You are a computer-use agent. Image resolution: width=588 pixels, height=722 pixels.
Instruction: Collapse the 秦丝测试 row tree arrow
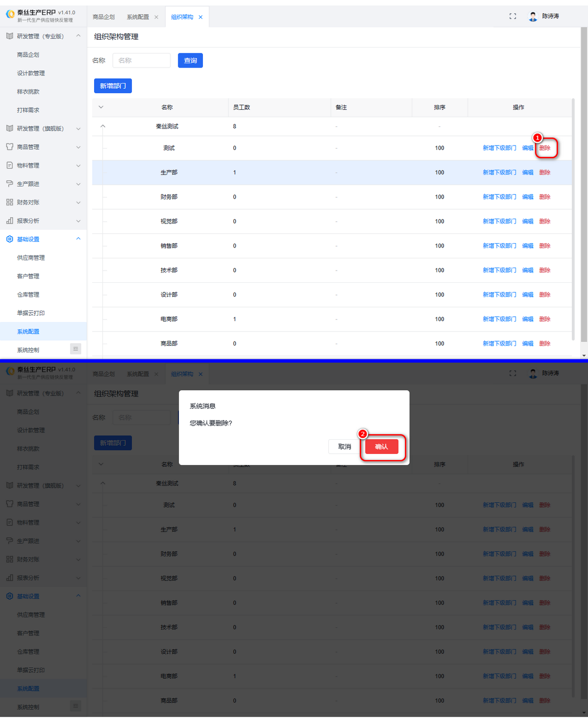tap(103, 126)
